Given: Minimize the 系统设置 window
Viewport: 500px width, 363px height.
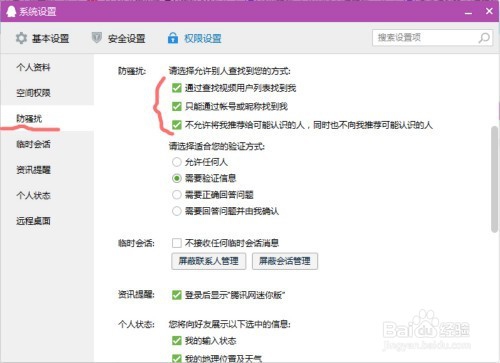Looking at the screenshot, I should [468, 12].
